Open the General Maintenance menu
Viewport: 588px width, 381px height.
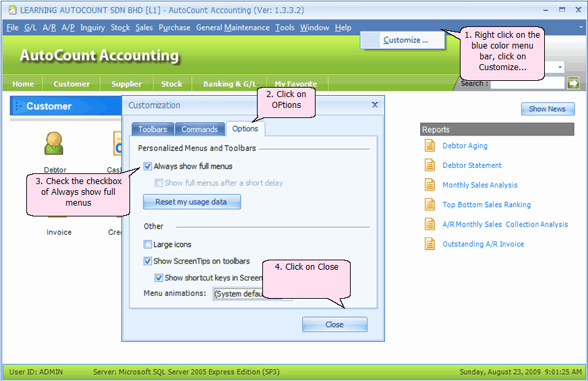233,28
